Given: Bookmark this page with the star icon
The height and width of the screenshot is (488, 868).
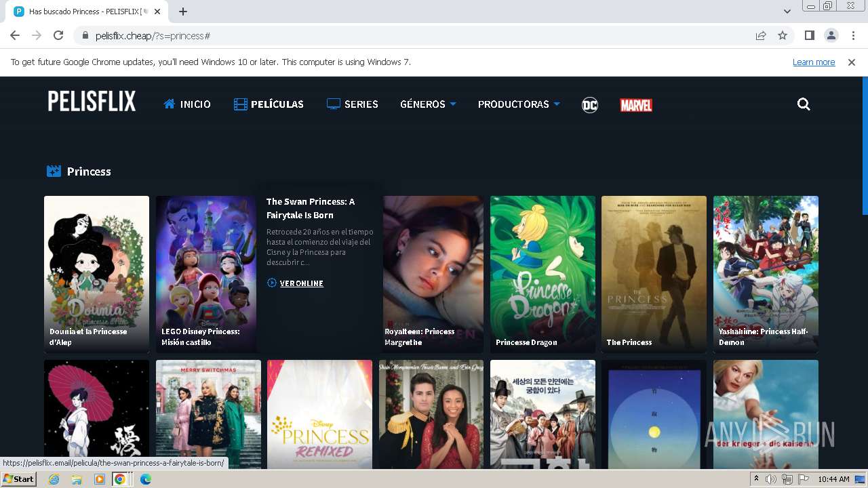Looking at the screenshot, I should 783,35.
